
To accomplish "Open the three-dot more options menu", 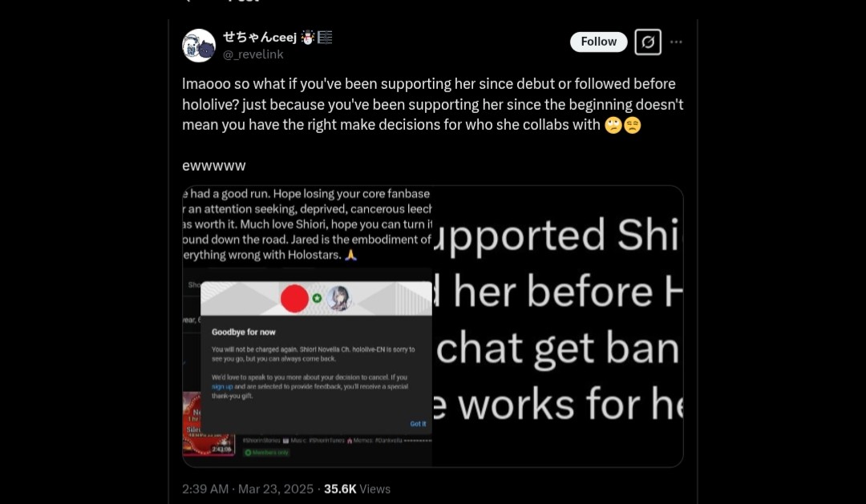I will coord(676,42).
